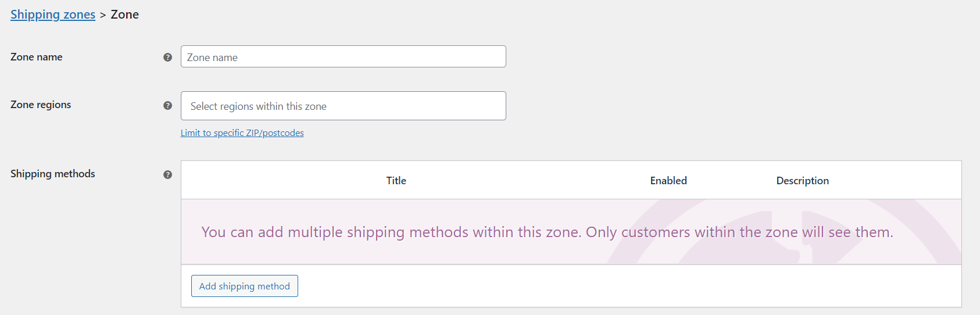Screen dimensions: 980x315
Task: Focus the Zone name text field
Action: [x=344, y=56]
